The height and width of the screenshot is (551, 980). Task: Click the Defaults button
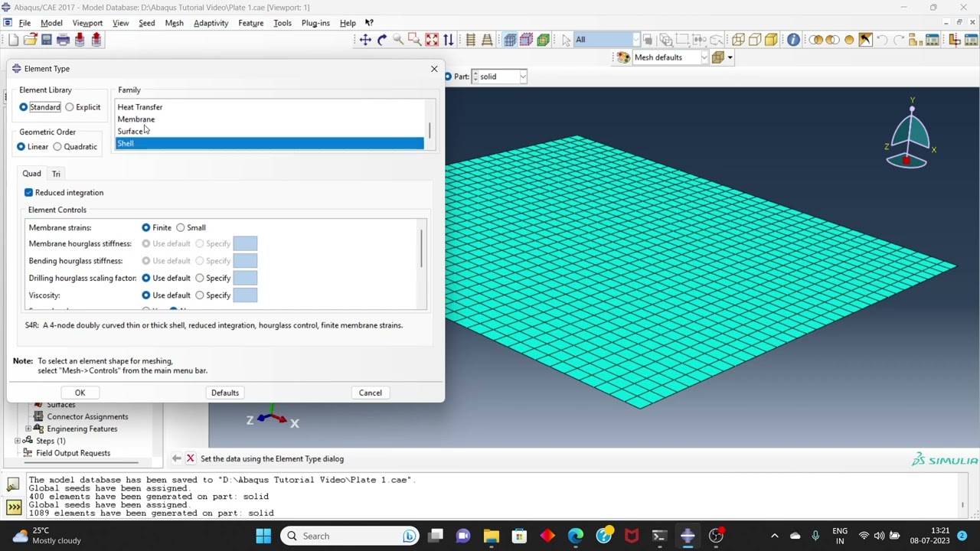point(225,393)
